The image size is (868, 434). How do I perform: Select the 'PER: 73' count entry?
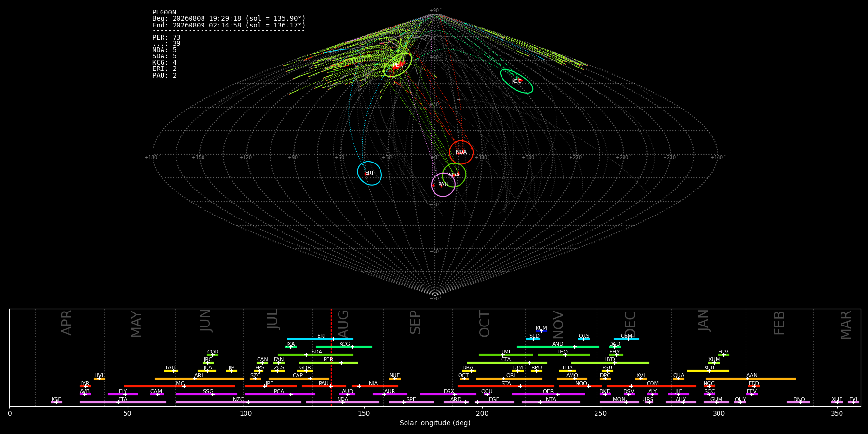pyautogui.click(x=166, y=37)
